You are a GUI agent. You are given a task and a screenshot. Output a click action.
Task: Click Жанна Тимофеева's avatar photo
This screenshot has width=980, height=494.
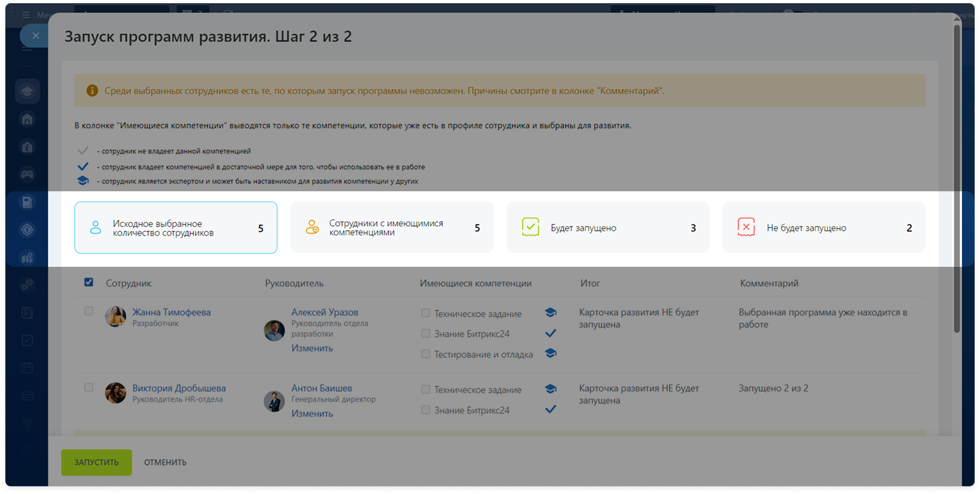(x=115, y=317)
